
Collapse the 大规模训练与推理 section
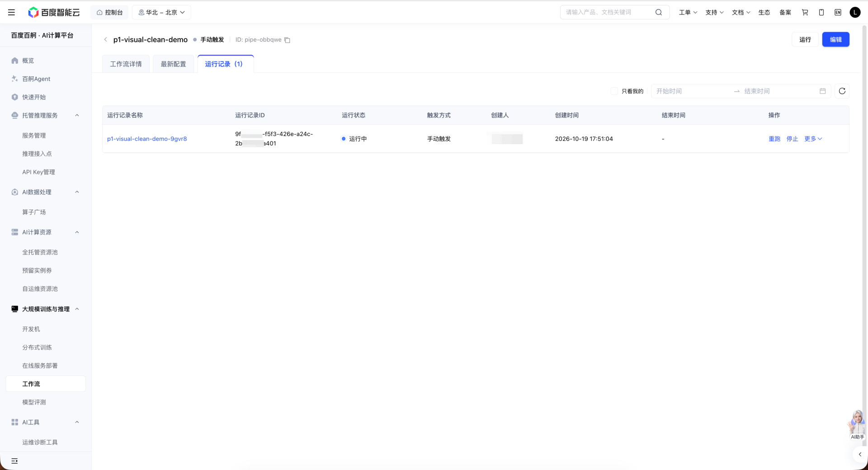[x=77, y=309]
